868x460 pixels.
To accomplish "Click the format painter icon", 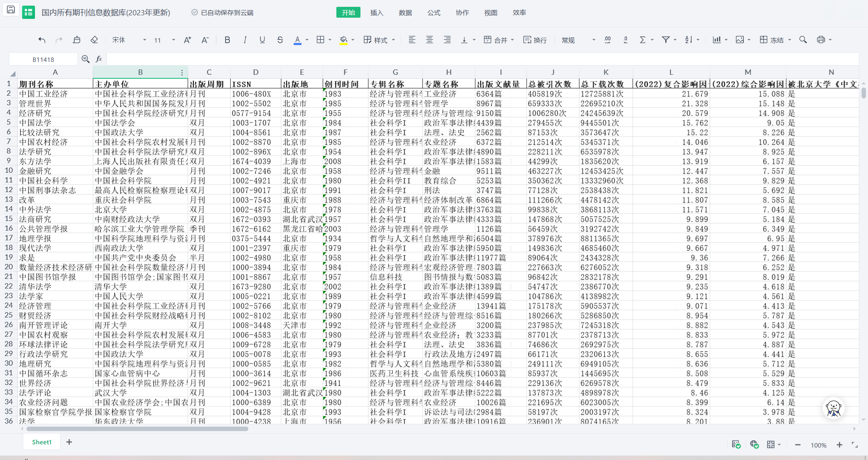I will (77, 40).
